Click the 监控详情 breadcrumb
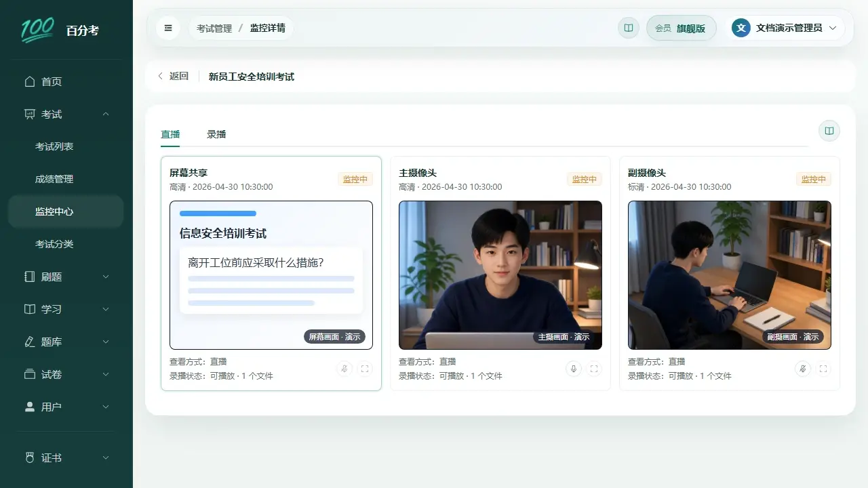868x488 pixels. (x=268, y=28)
